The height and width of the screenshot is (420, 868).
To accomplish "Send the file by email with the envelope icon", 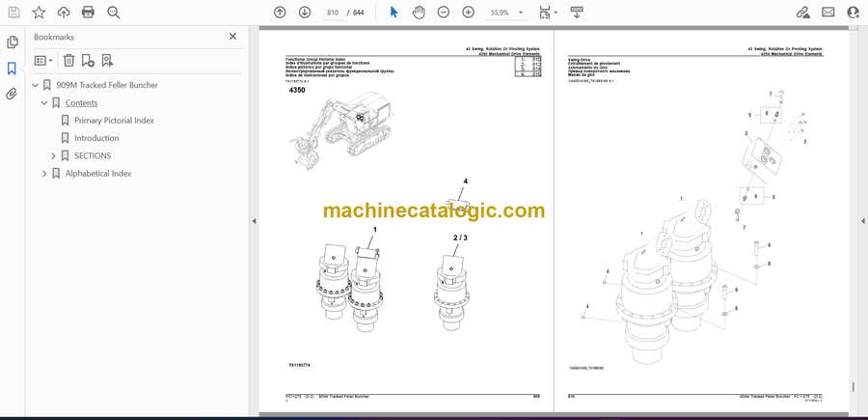I will [828, 13].
